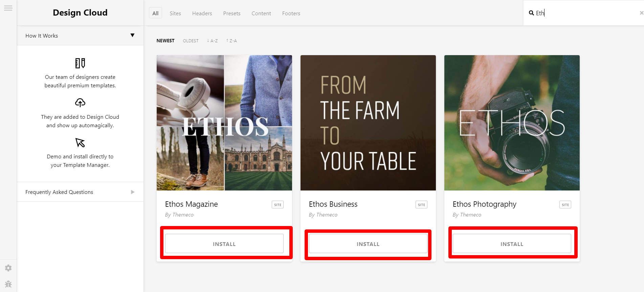Open the hamburger menu icon
The width and height of the screenshot is (644, 292).
[x=8, y=8]
